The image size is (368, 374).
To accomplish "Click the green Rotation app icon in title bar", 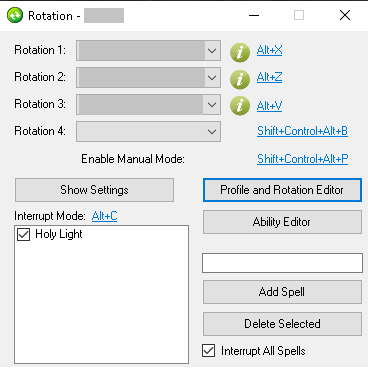I will (x=15, y=15).
